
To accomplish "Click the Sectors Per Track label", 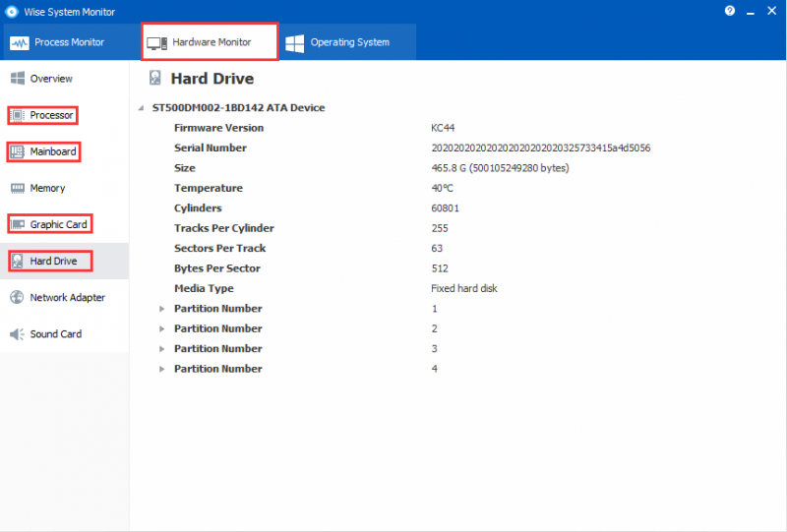I will pos(219,249).
